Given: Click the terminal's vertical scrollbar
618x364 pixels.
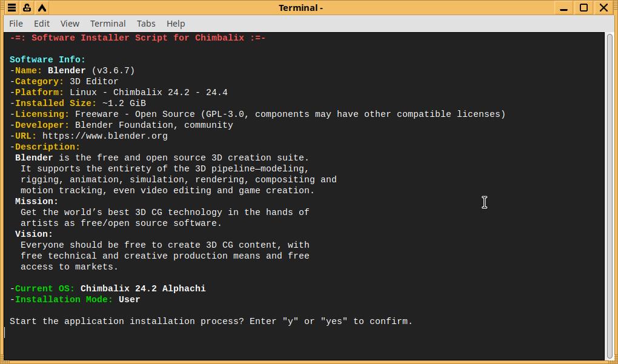Looking at the screenshot, I should (x=610, y=194).
